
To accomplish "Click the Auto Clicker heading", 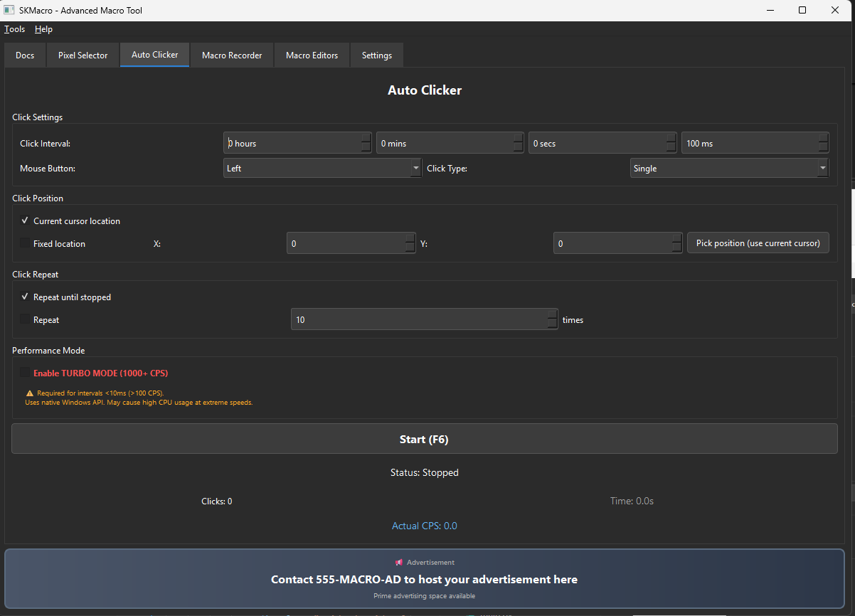I will [x=425, y=90].
